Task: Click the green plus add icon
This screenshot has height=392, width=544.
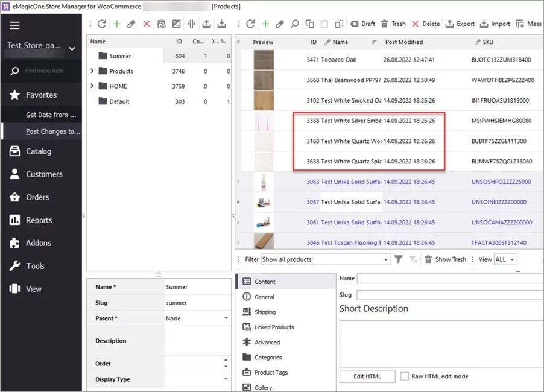Action: (265, 24)
